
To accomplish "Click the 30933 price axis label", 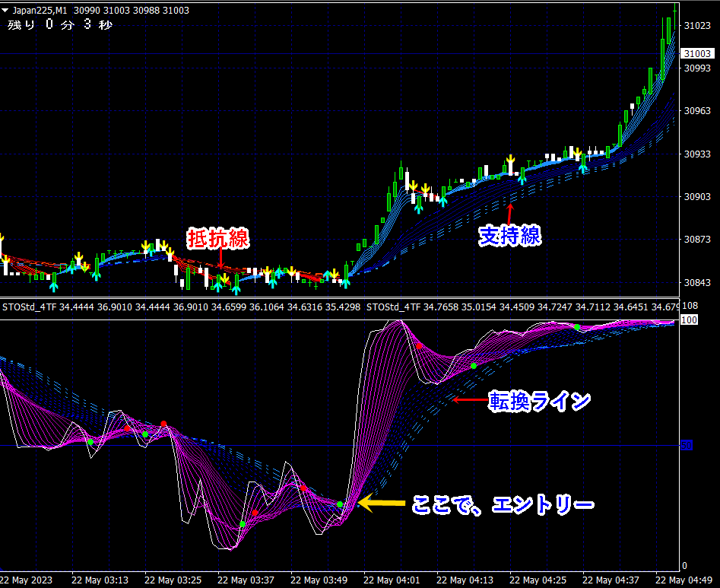I will (x=697, y=154).
